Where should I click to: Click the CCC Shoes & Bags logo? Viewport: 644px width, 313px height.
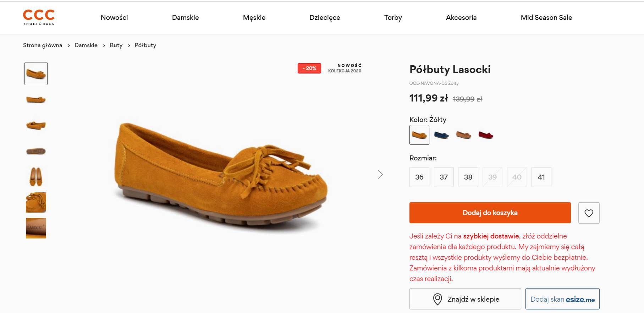[x=39, y=17]
